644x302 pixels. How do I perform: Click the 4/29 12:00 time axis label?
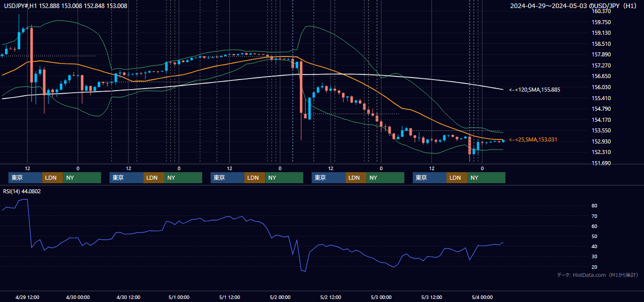(x=27, y=297)
